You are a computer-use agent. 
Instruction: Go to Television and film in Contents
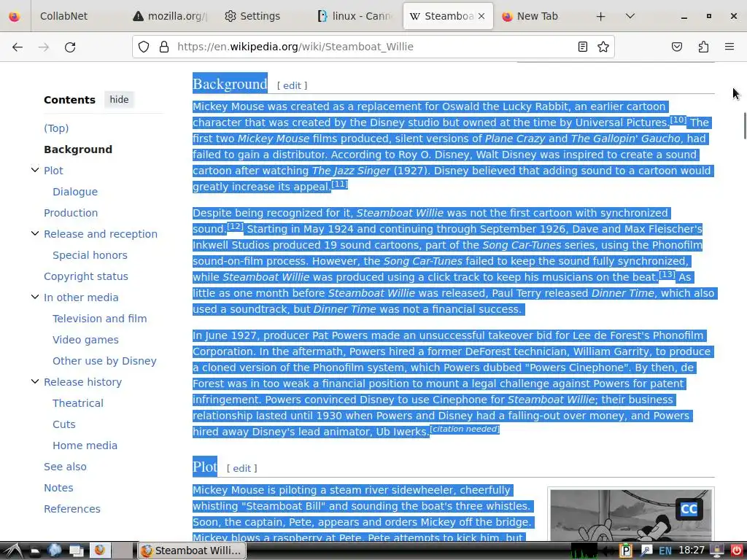click(x=99, y=319)
